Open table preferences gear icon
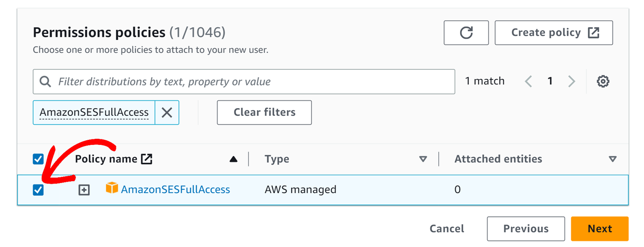The height and width of the screenshot is (247, 644). point(603,81)
